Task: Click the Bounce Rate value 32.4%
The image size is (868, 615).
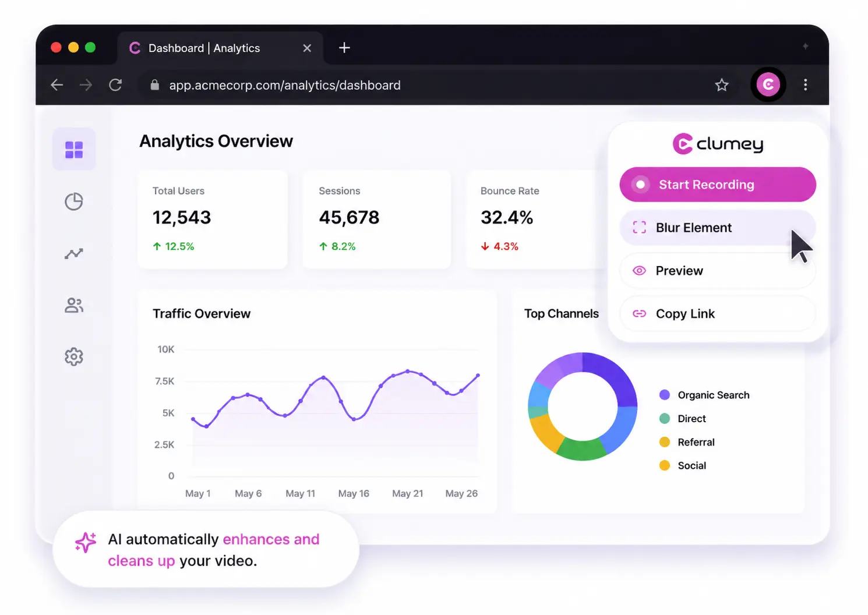Action: click(x=507, y=218)
